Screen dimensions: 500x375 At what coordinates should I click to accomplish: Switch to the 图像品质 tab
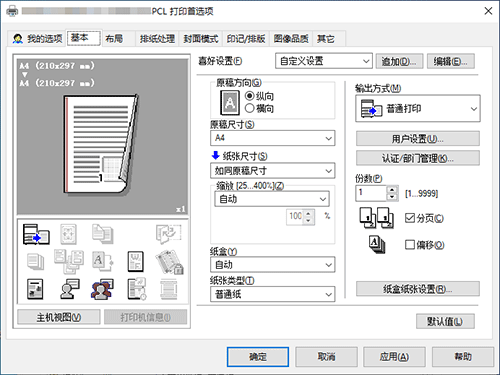pyautogui.click(x=291, y=39)
